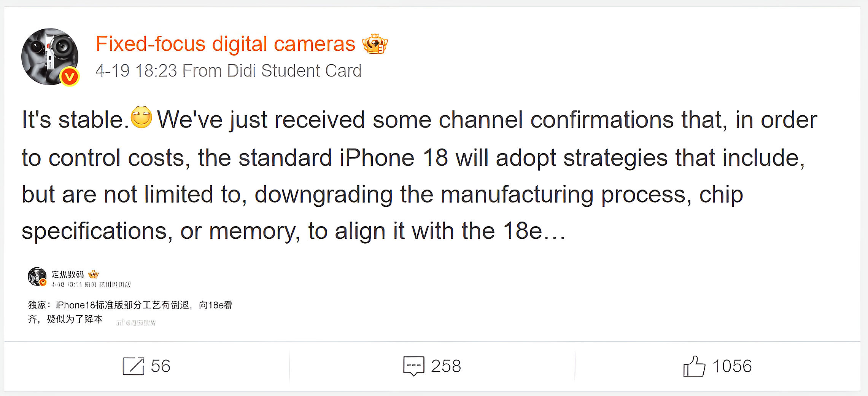
Task: Like the post showing 1056 likes
Action: [731, 366]
